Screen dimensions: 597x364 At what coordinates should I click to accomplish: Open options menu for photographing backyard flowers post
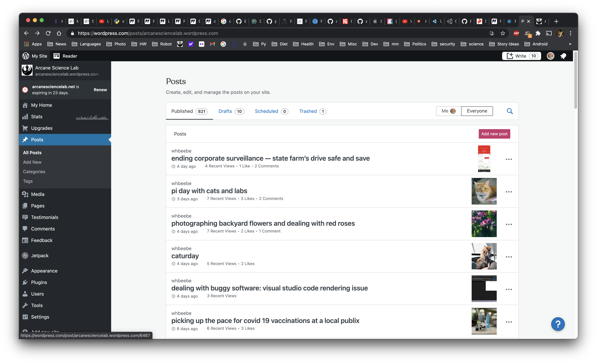pyautogui.click(x=509, y=224)
